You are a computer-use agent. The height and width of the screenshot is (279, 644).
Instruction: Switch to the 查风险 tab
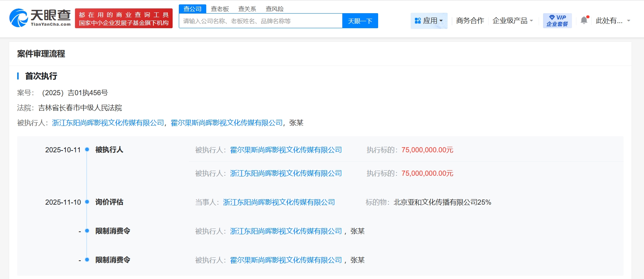click(275, 9)
